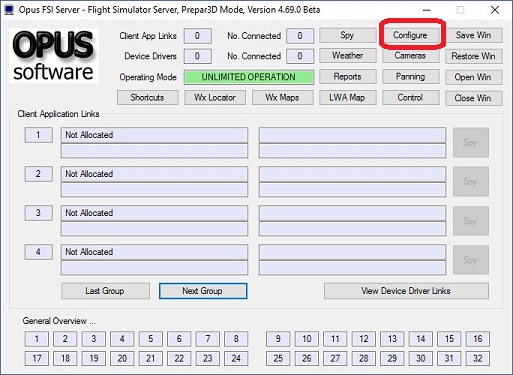Viewport: 513px width, 375px height.
Task: Close the Opus FSI Server window
Action: point(495,10)
